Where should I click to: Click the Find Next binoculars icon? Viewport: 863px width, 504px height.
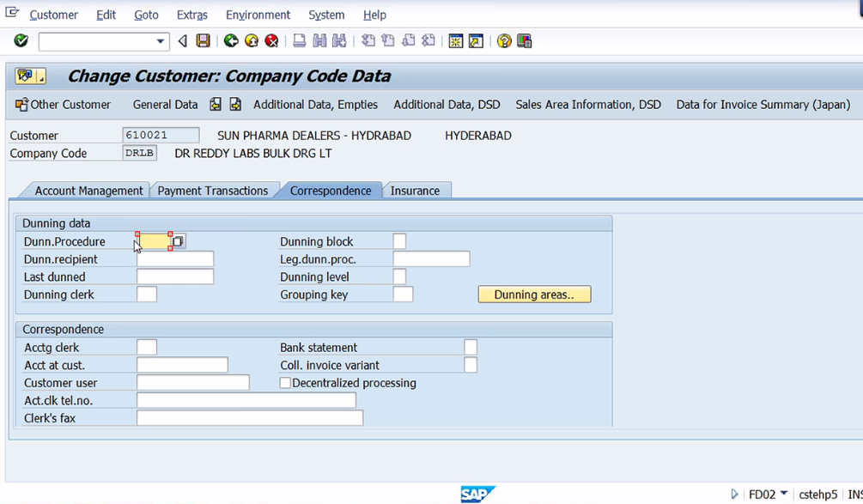pyautogui.click(x=339, y=40)
